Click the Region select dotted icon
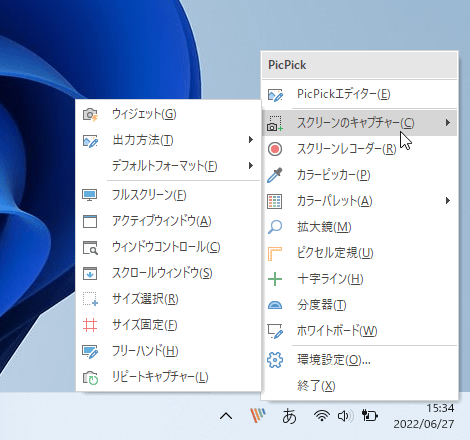Viewport: 470px width, 440px height. point(90,299)
